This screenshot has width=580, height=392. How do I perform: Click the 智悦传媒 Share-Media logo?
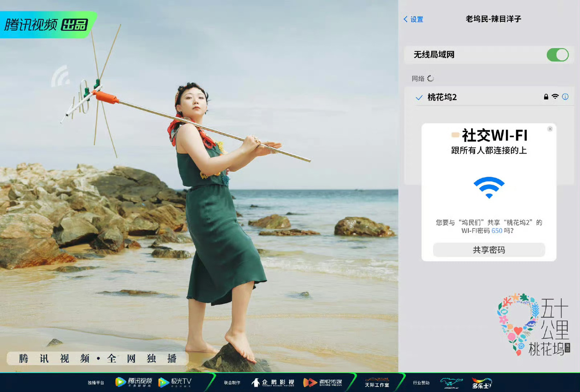(x=323, y=382)
